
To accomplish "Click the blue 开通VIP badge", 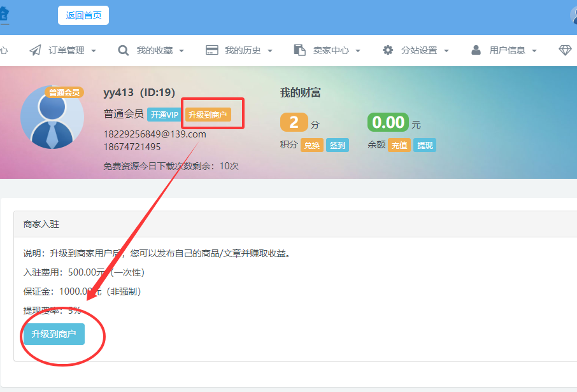I will (164, 115).
